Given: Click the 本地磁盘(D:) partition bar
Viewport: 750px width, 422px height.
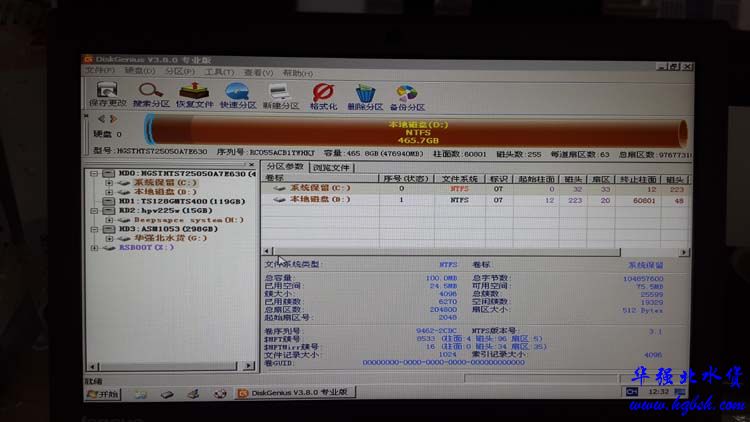Looking at the screenshot, I should (x=419, y=132).
